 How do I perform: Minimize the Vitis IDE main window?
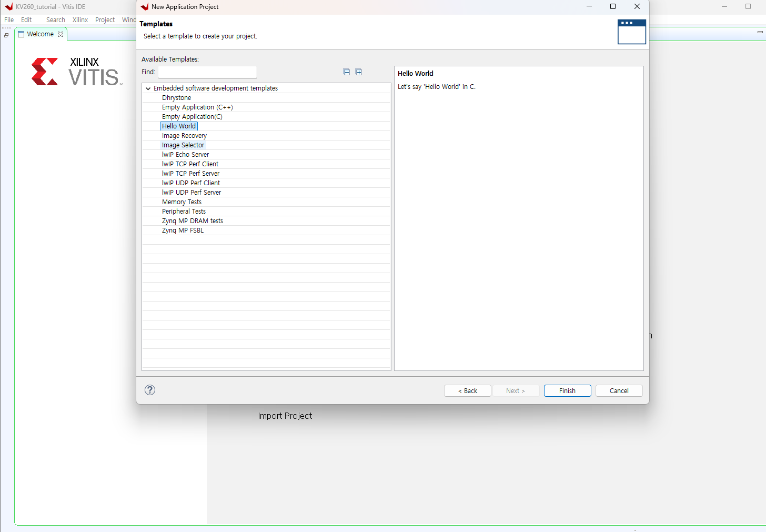click(x=724, y=6)
